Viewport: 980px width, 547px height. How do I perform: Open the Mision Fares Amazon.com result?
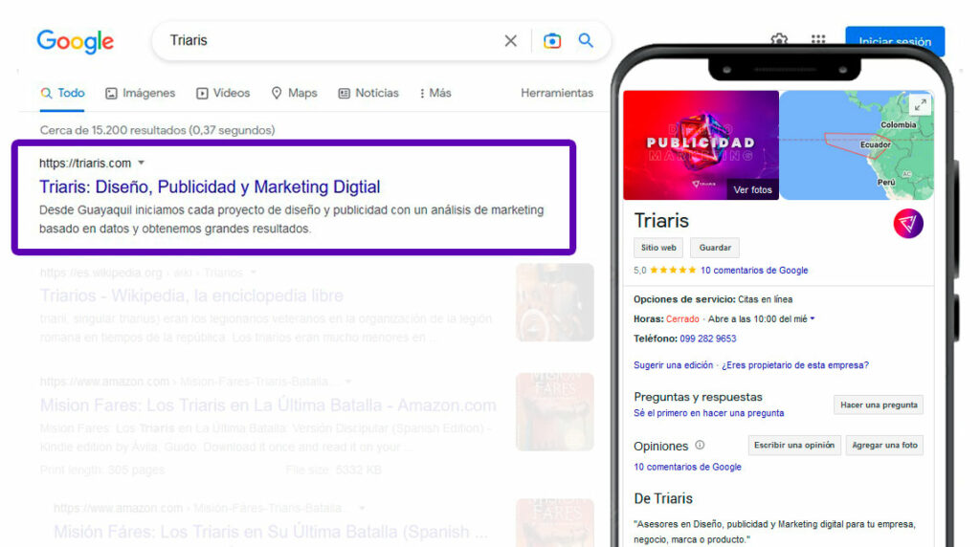pos(268,405)
